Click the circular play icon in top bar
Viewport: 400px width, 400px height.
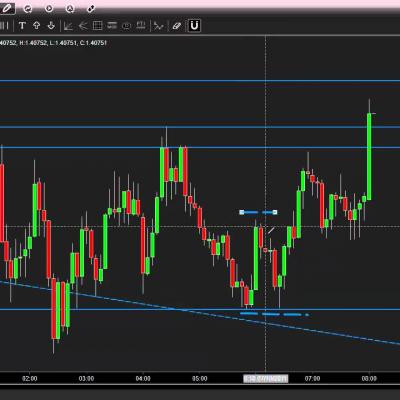(49, 9)
